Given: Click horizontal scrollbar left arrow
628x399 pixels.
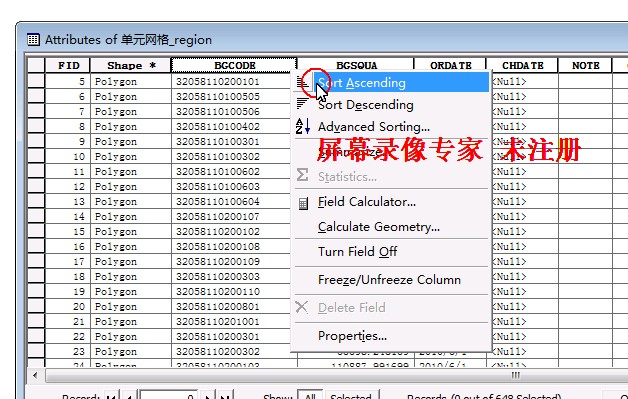Looking at the screenshot, I should coord(35,375).
